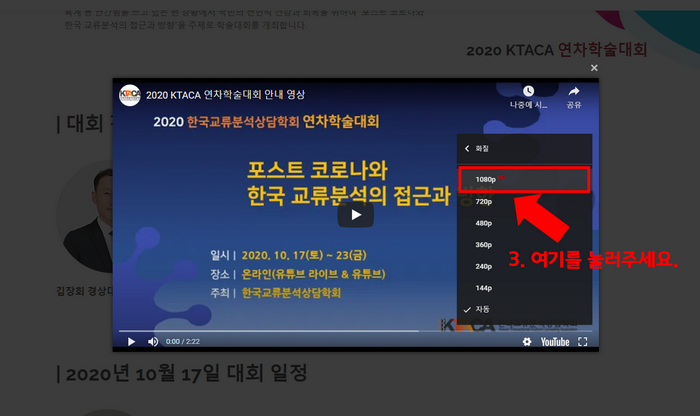Screen dimensions: 700x416
Task: Choose 자동 (auto) quality option
Action: click(525, 309)
